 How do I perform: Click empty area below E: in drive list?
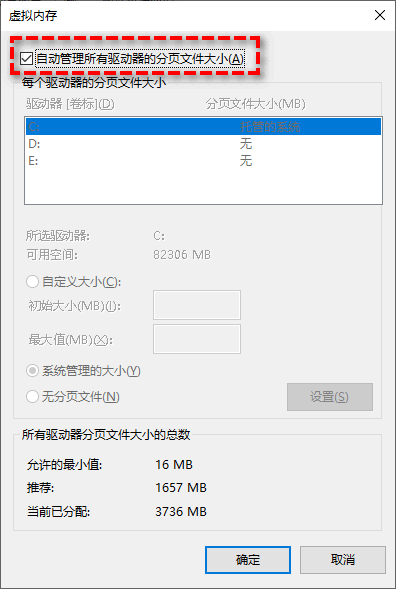point(203,186)
